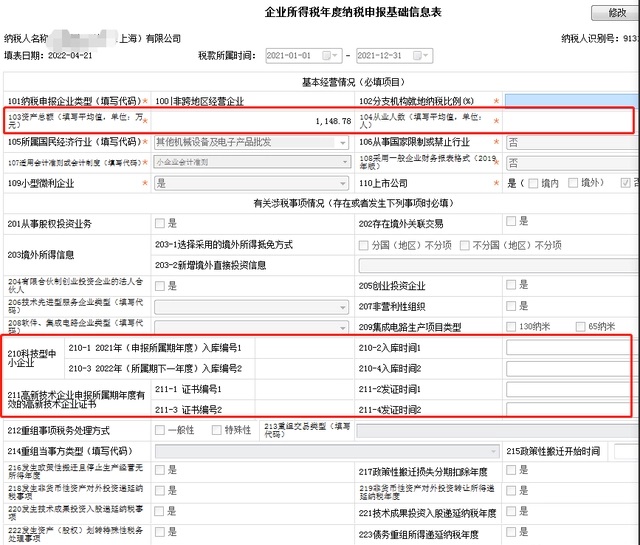Open the 206技术先进型服务企业类型 dropdown
This screenshot has height=545, width=640.
tap(251, 307)
